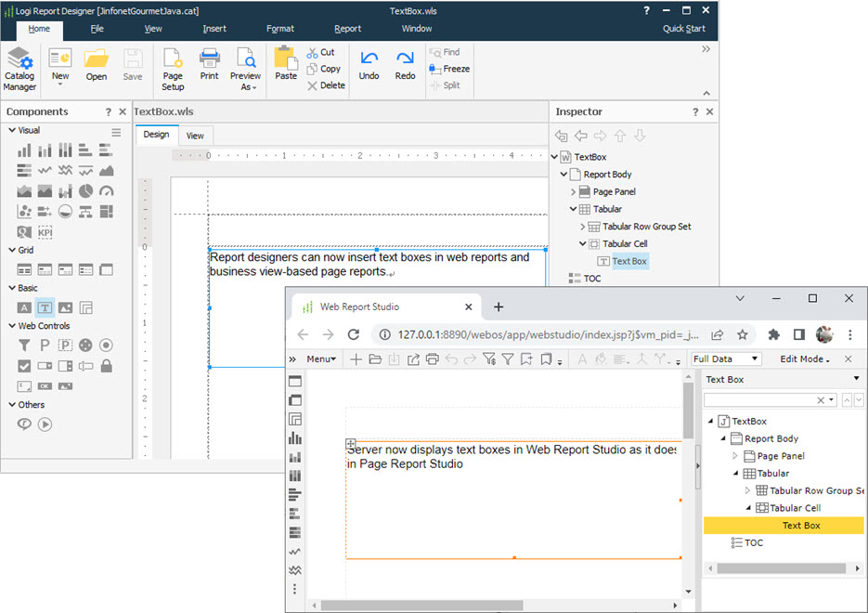Select the KPI component
868x613 pixels.
(45, 232)
